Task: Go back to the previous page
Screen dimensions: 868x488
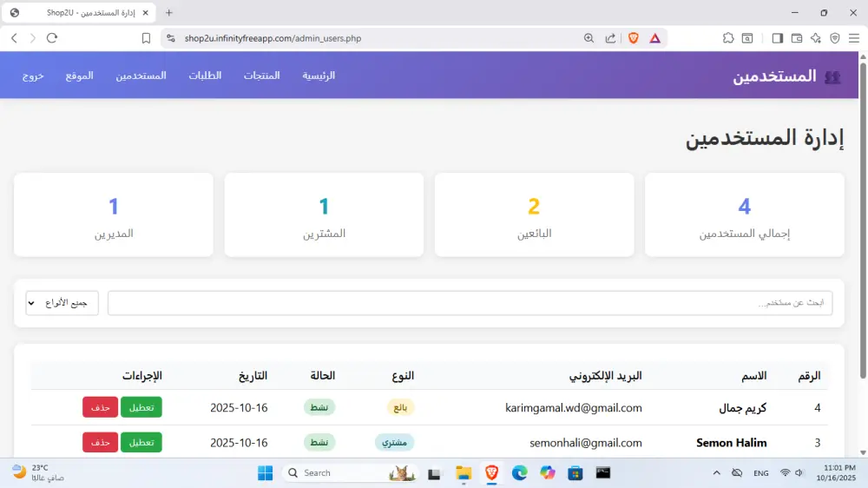Action: (15, 38)
